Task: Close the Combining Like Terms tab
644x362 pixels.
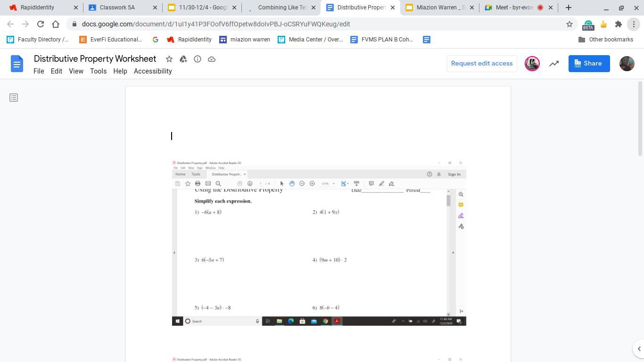Action: click(314, 8)
